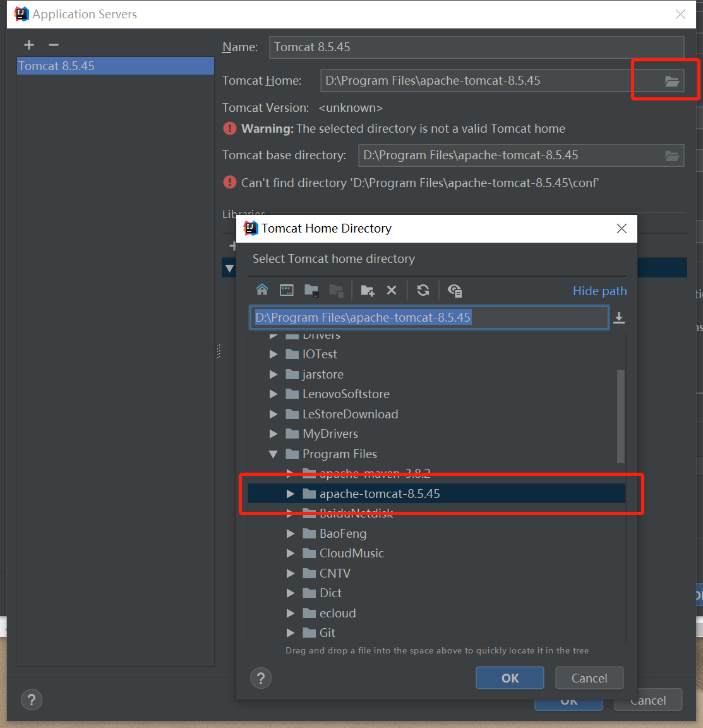Viewport: 703px width, 728px height.
Task: Go to Home directory icon in toolbar
Action: click(x=262, y=290)
